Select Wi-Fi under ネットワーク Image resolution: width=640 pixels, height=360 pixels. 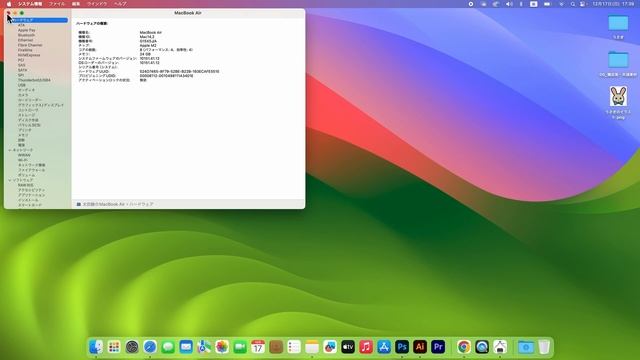(23, 160)
